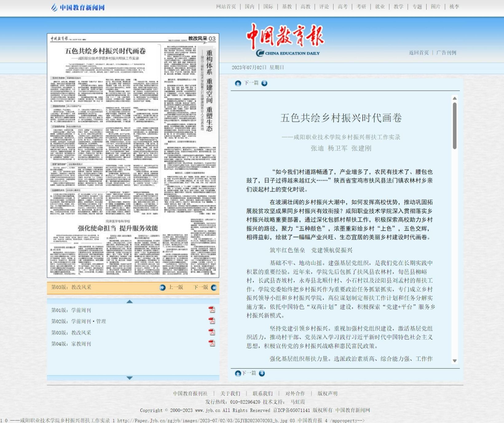Click the top previous-article arrow icon

point(238,83)
